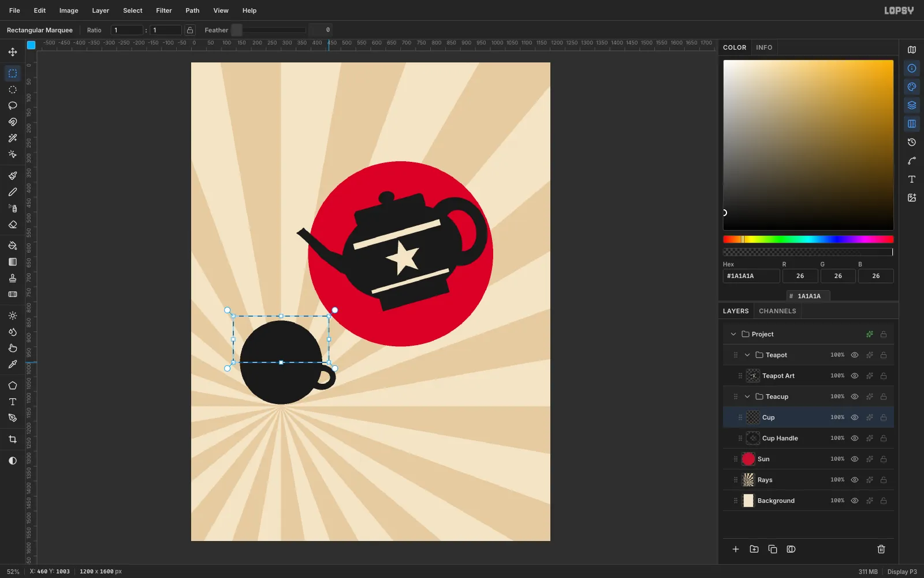Select the Paint Bucket fill tool

13,246
